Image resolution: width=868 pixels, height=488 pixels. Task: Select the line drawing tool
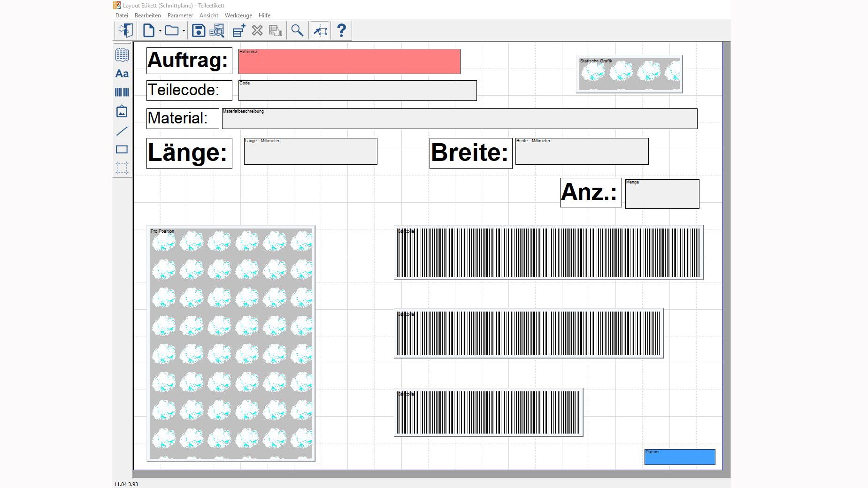coord(122,131)
